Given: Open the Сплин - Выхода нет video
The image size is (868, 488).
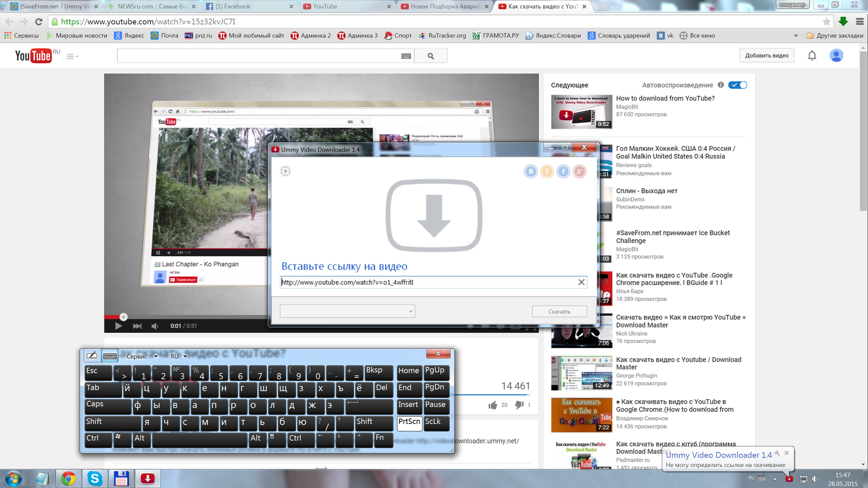Looking at the screenshot, I should (x=647, y=191).
